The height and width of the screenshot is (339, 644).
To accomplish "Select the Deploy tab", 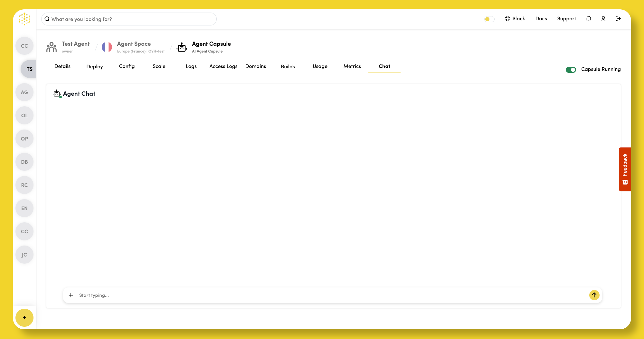I will point(94,67).
